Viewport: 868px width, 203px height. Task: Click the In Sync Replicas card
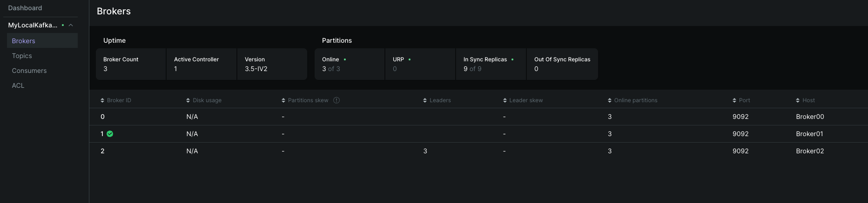click(x=491, y=64)
